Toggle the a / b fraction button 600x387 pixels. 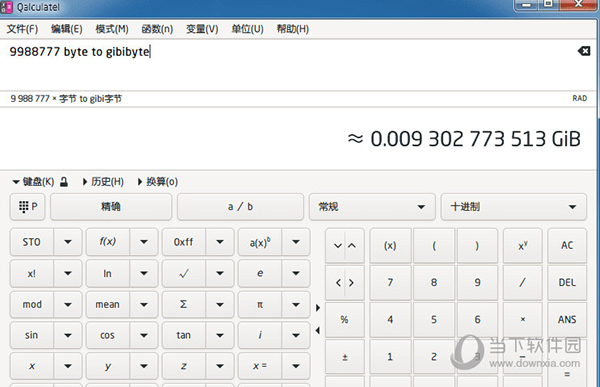click(240, 207)
